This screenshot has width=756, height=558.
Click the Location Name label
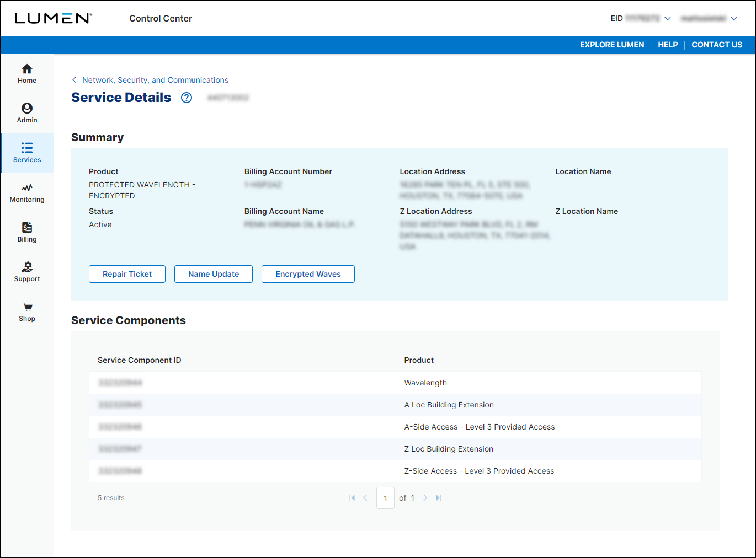click(x=583, y=171)
